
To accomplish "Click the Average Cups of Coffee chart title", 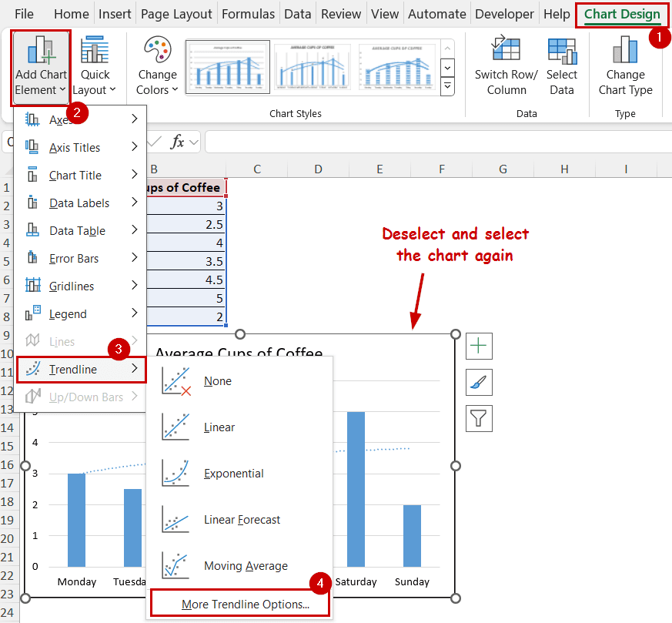I will tap(239, 351).
